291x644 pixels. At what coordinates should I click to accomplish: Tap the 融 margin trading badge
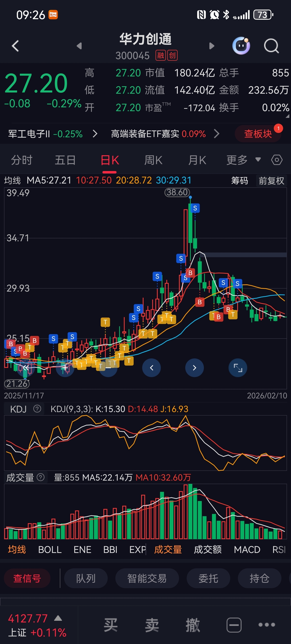pyautogui.click(x=161, y=55)
